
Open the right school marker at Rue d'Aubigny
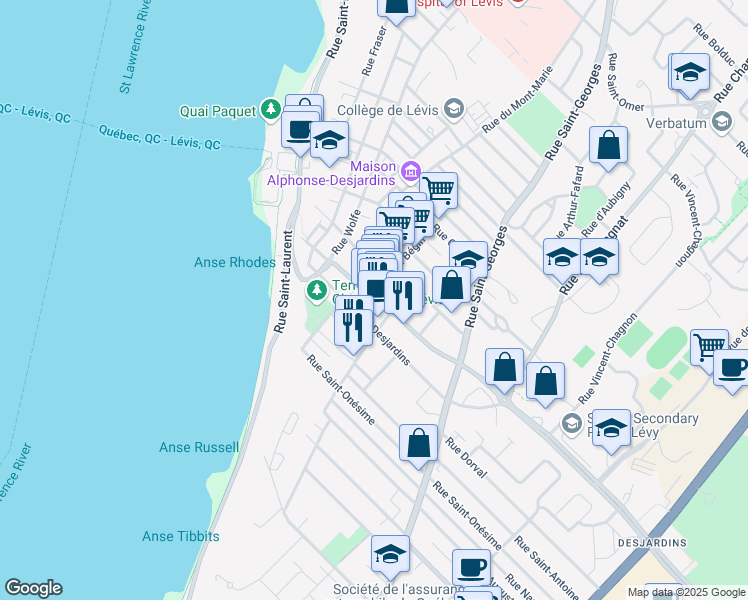click(600, 259)
